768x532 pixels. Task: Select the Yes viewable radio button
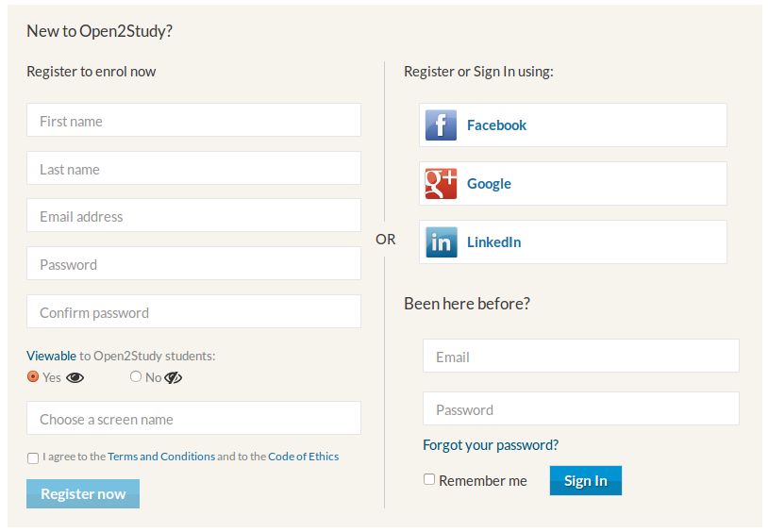(x=33, y=376)
